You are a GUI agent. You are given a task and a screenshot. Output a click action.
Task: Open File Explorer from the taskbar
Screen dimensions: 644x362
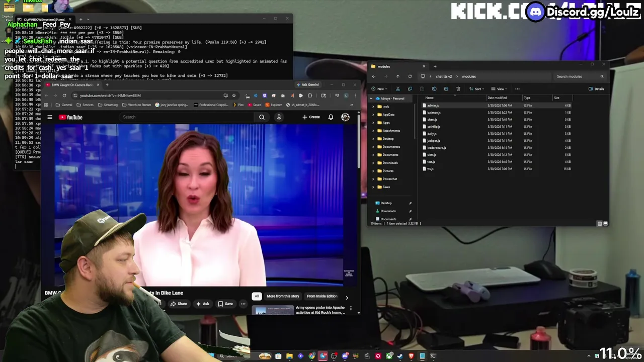[x=289, y=356]
